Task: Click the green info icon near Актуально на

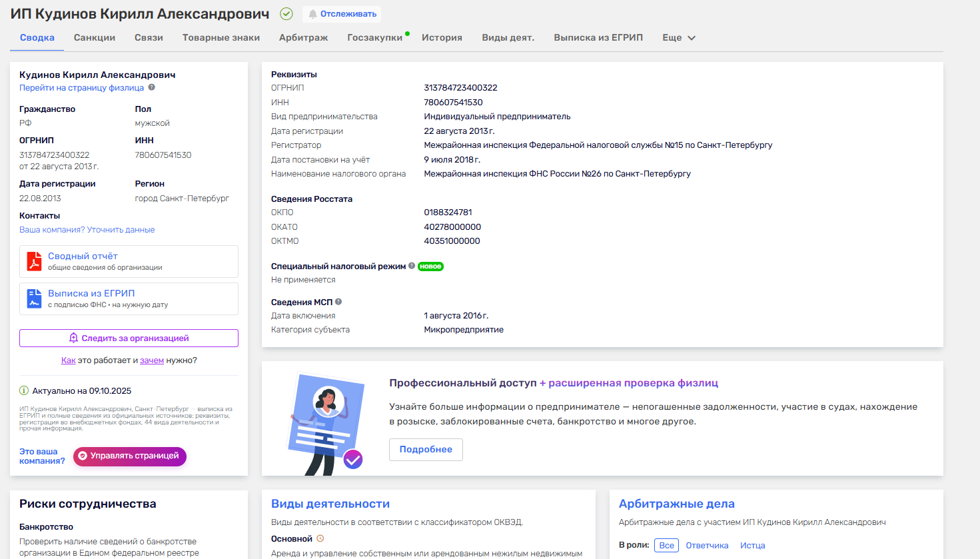Action: pyautogui.click(x=24, y=391)
